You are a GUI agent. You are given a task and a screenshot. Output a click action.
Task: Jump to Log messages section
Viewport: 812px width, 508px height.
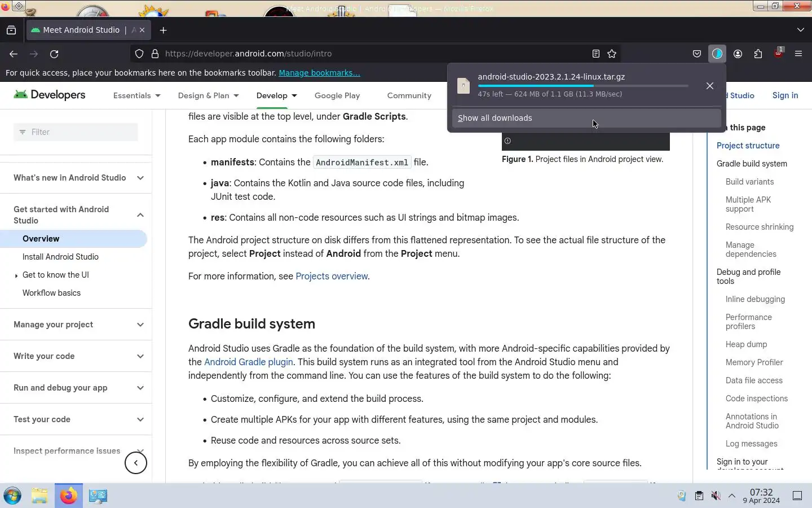752,444
